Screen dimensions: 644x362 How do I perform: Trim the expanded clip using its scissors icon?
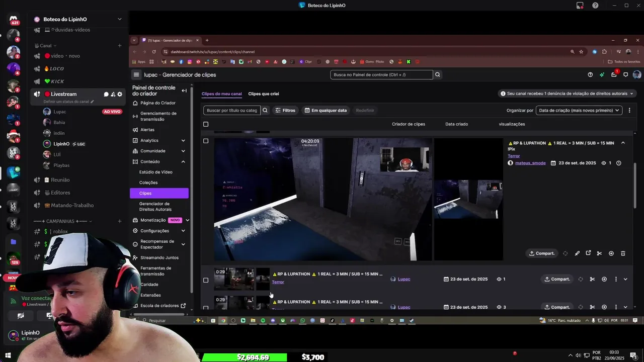tap(599, 253)
